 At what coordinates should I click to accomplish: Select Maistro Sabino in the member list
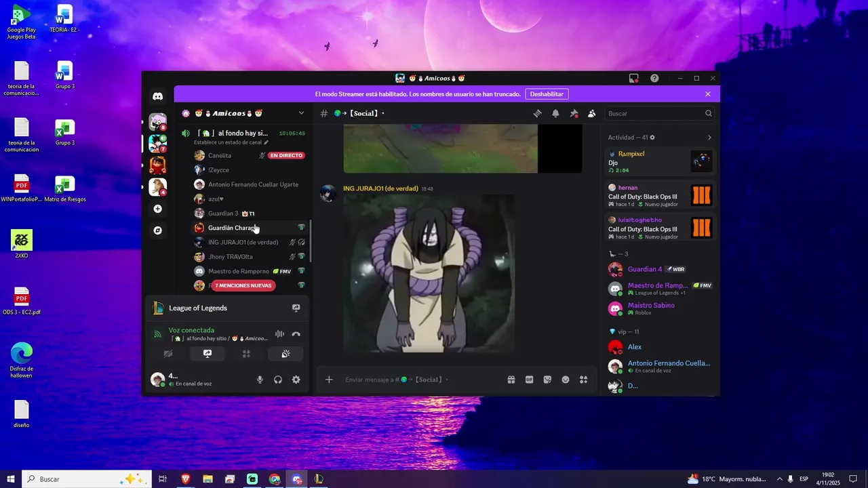click(x=660, y=308)
